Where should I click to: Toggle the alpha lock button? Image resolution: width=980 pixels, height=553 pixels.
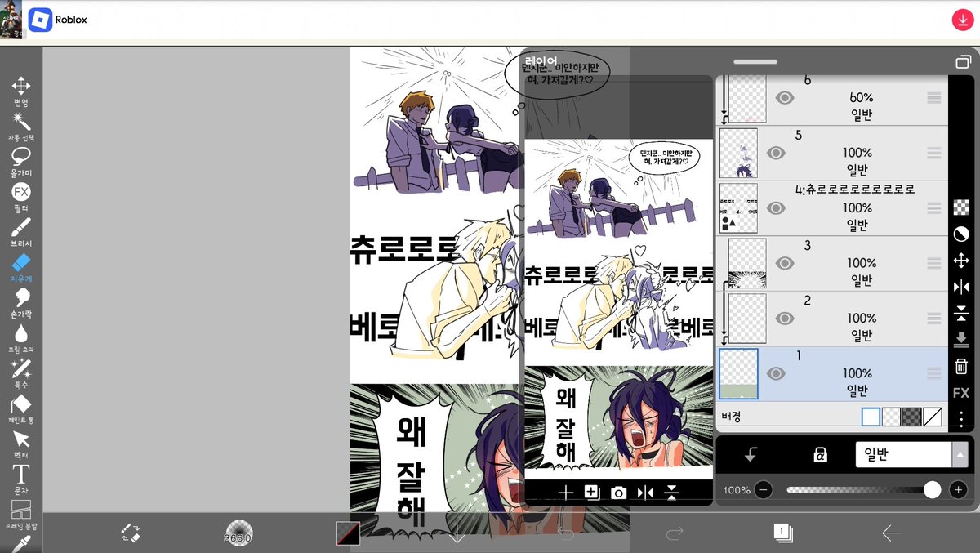[821, 456]
